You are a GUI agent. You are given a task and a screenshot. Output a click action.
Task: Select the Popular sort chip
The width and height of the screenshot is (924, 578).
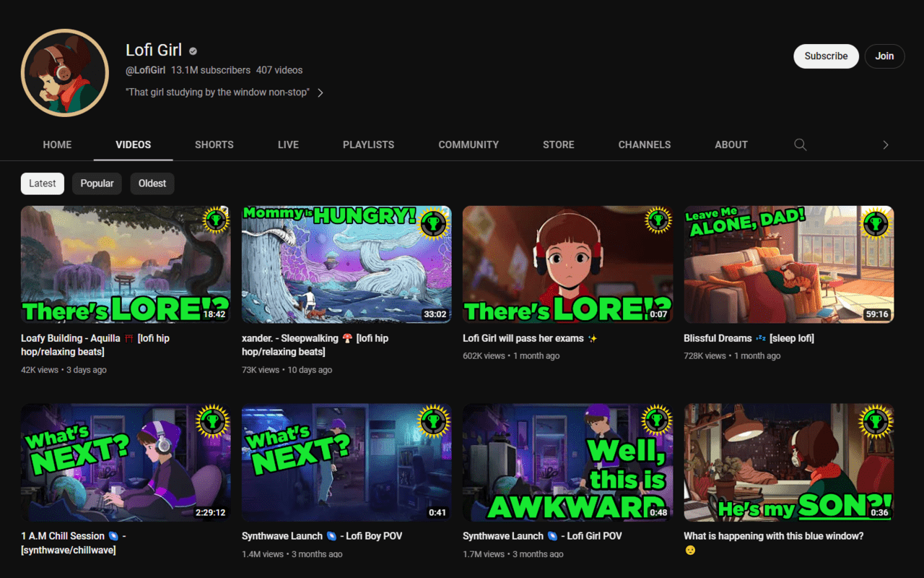coord(97,184)
